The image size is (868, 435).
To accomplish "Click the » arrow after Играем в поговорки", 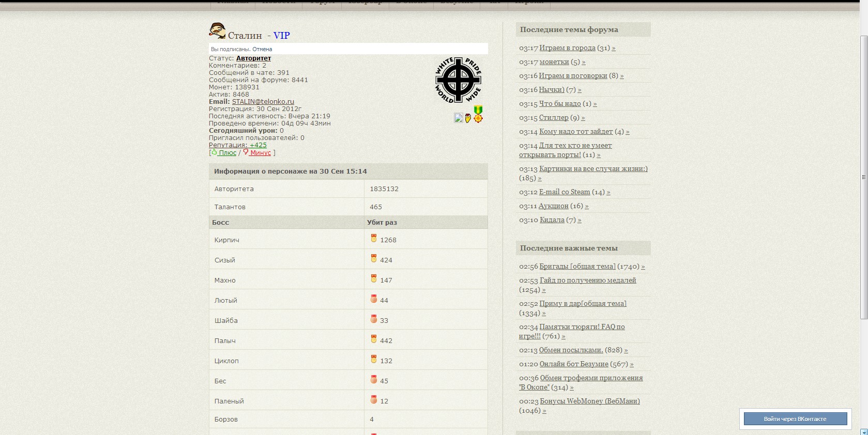I will [x=622, y=76].
